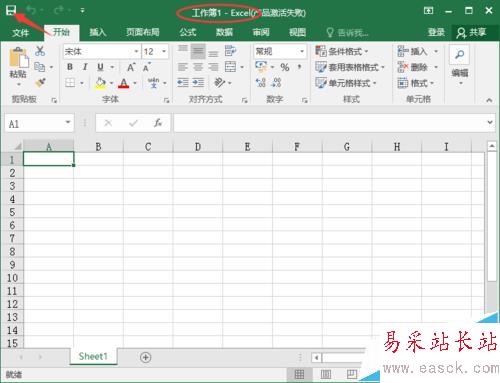Click the Percent style icon
Screen dimensions: 500x383
(x=284, y=67)
